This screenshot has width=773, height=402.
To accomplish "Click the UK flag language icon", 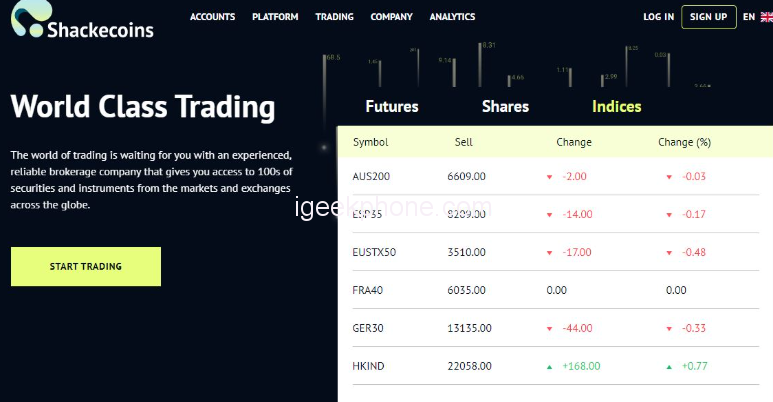I will tap(765, 17).
